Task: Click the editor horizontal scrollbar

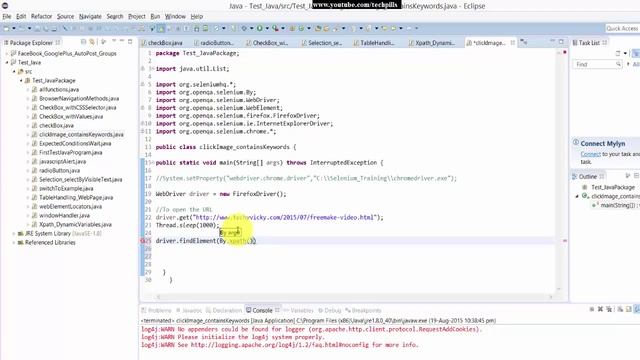Action: pyautogui.click(x=353, y=297)
